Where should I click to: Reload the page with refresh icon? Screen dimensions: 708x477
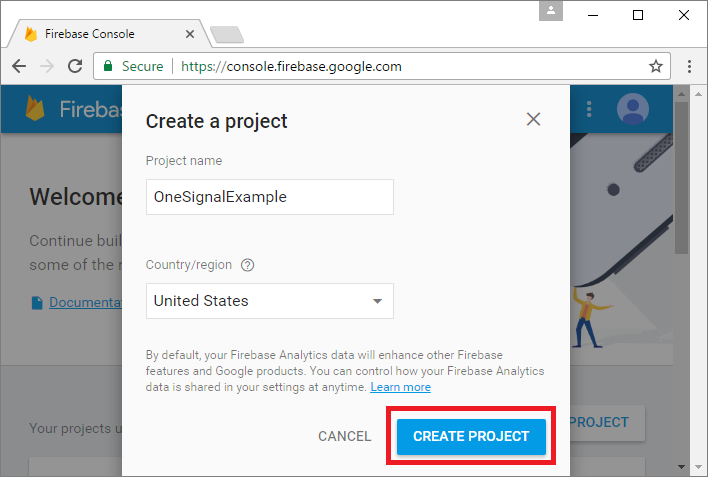click(75, 66)
